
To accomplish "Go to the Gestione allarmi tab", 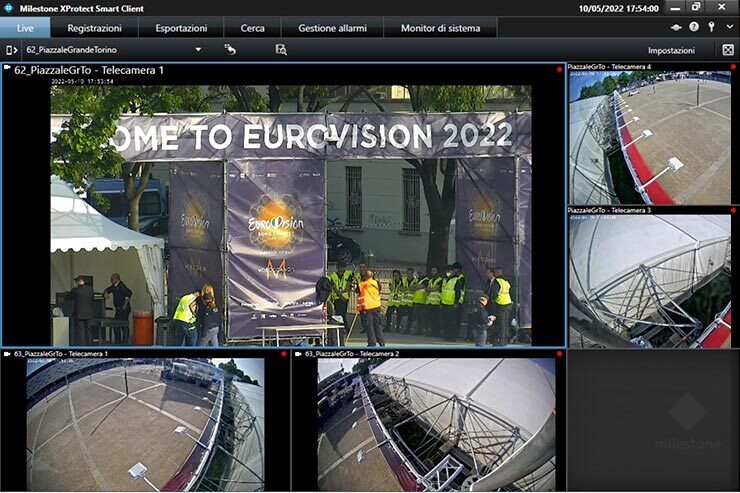I will click(332, 28).
